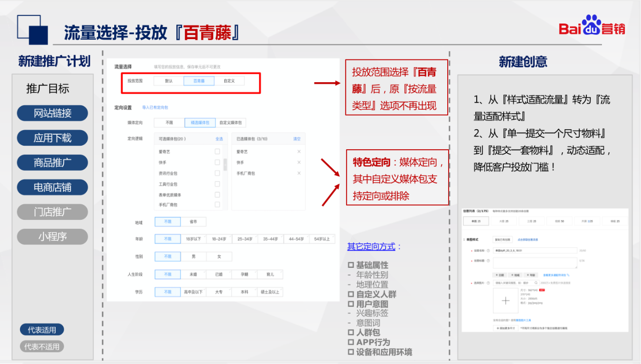Tick the 资讯行业包 checkbox
The width and height of the screenshot is (641, 364).
click(217, 173)
